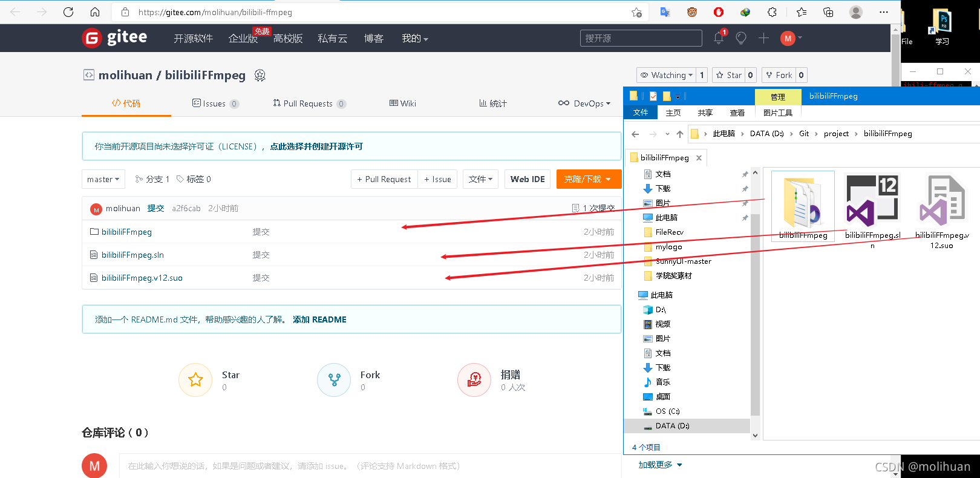Click the Gitee logo

(114, 38)
